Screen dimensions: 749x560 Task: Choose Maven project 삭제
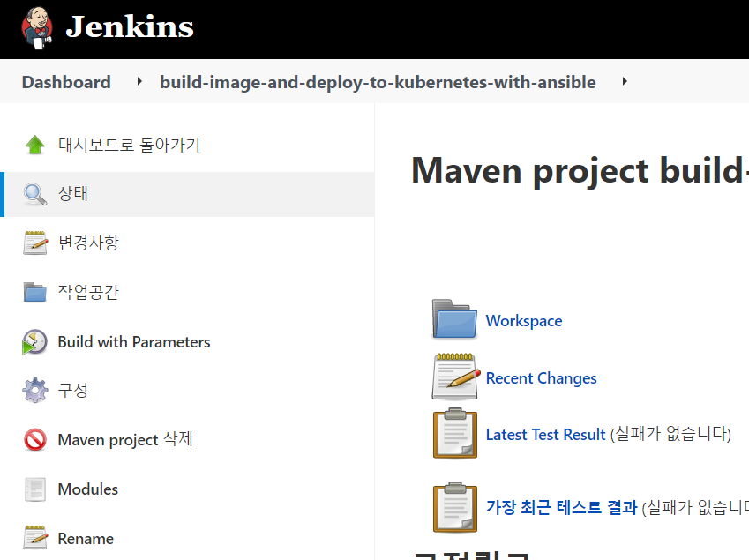click(125, 439)
